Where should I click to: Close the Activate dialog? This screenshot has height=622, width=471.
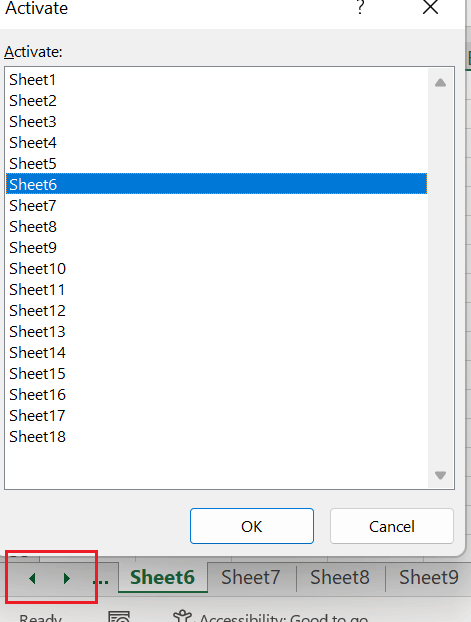(x=430, y=7)
